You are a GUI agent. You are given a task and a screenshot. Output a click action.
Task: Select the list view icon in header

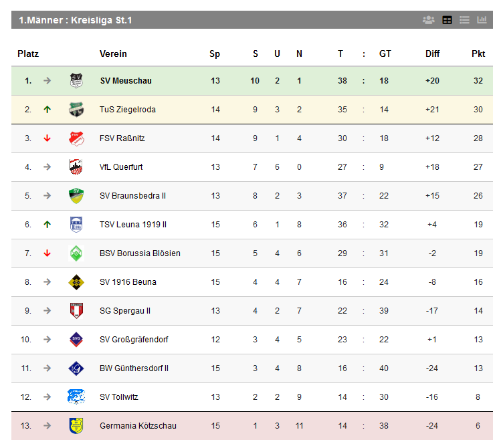coord(464,20)
